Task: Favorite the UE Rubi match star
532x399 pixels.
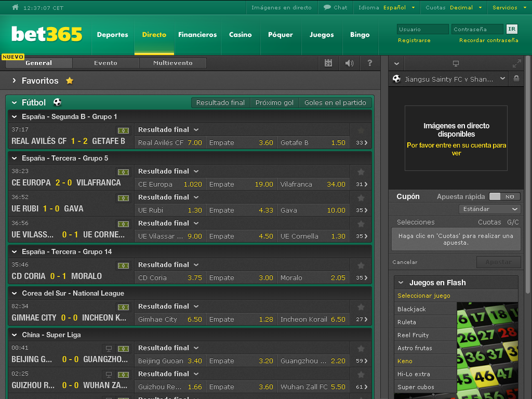Action: point(361,198)
